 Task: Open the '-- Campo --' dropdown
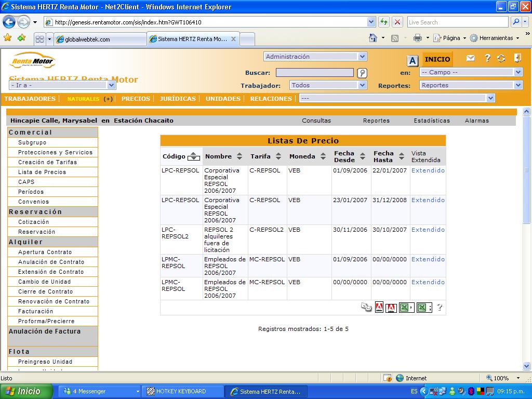pyautogui.click(x=471, y=72)
